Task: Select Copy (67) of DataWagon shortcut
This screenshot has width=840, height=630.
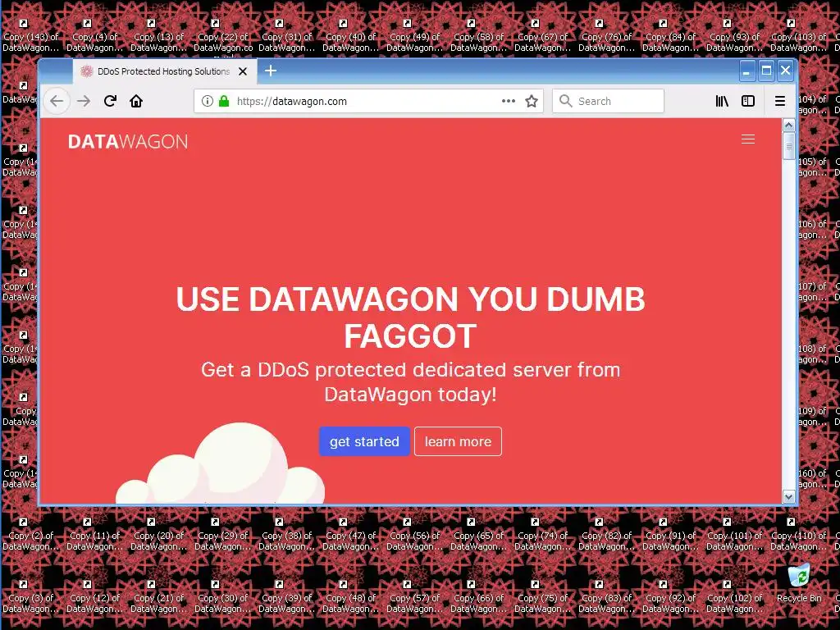Action: (x=543, y=36)
